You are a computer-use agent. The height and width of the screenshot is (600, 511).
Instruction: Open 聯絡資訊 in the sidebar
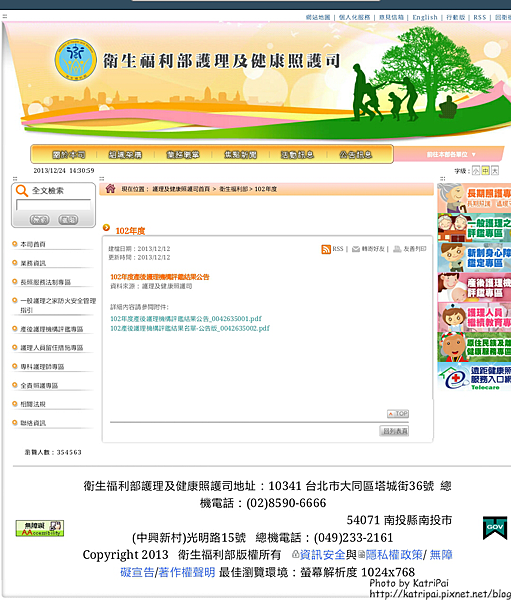(33, 423)
